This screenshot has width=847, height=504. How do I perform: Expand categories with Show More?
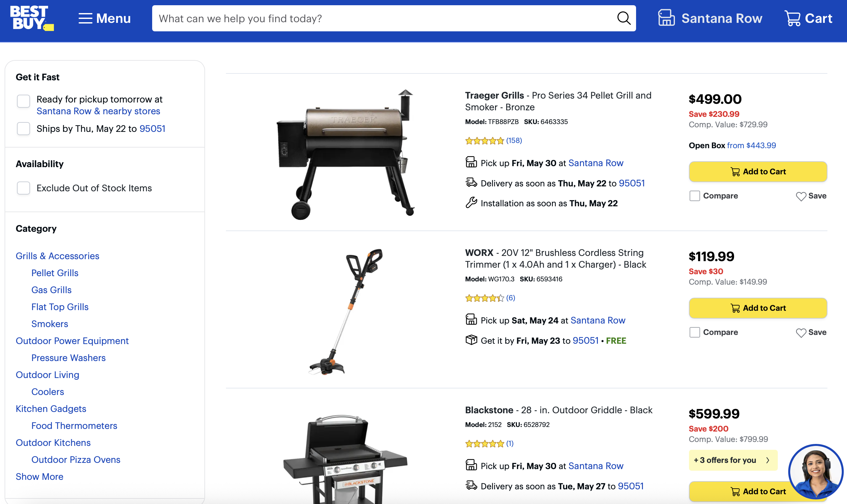coord(40,477)
